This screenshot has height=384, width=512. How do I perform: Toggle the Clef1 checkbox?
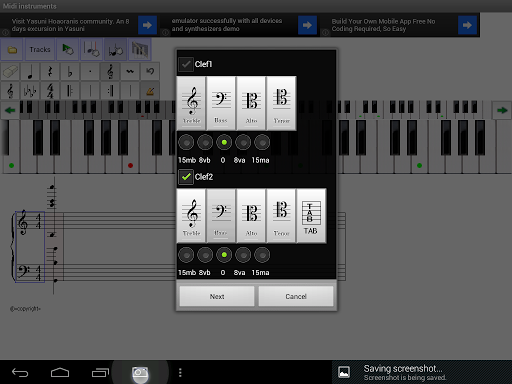186,64
